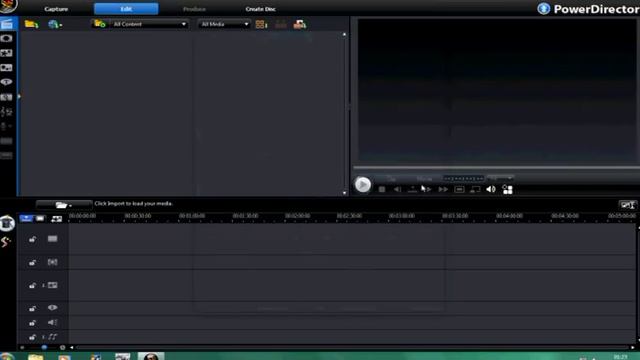Select the Edit tab
The image size is (640, 360).
point(126,9)
